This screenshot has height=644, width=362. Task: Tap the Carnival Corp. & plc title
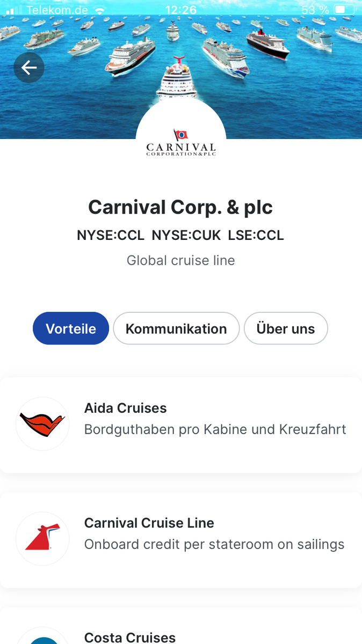coord(180,207)
